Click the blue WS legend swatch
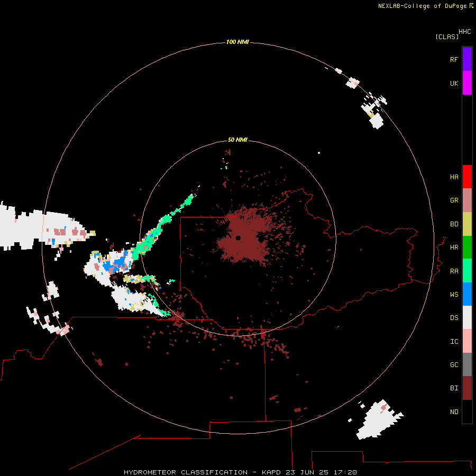Screen dimensions: 476x476 pyautogui.click(x=467, y=294)
